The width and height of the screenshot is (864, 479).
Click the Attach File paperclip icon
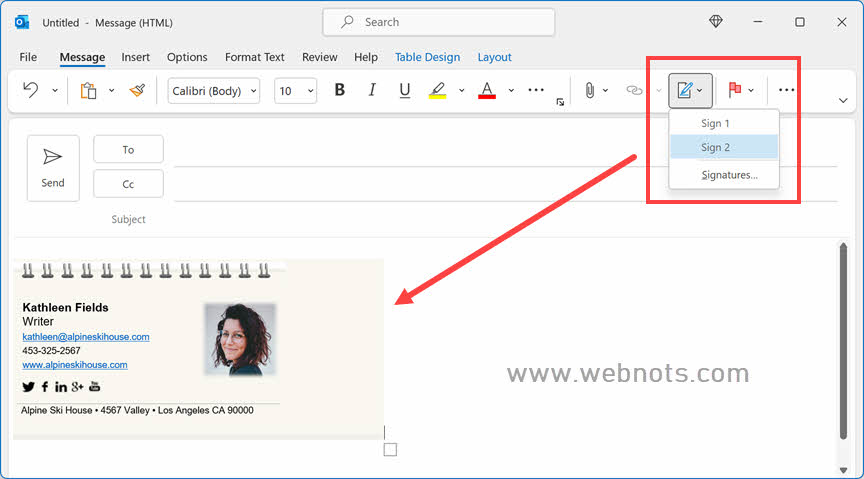pyautogui.click(x=590, y=90)
